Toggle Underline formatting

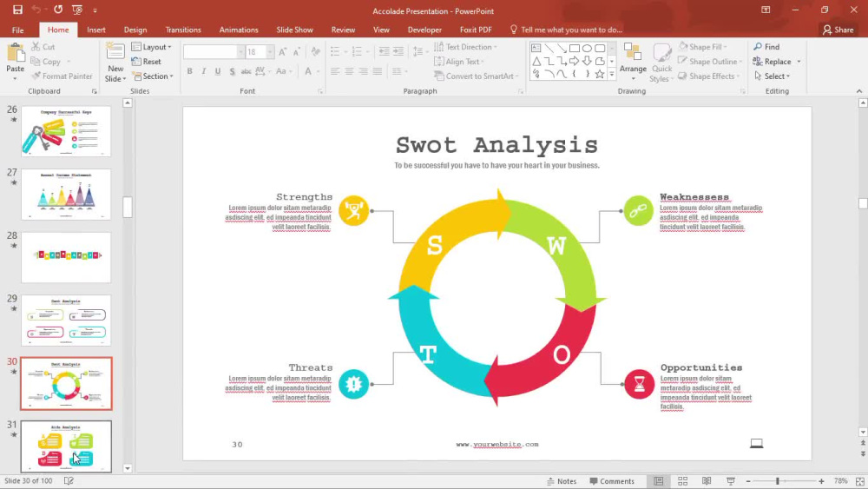point(218,71)
